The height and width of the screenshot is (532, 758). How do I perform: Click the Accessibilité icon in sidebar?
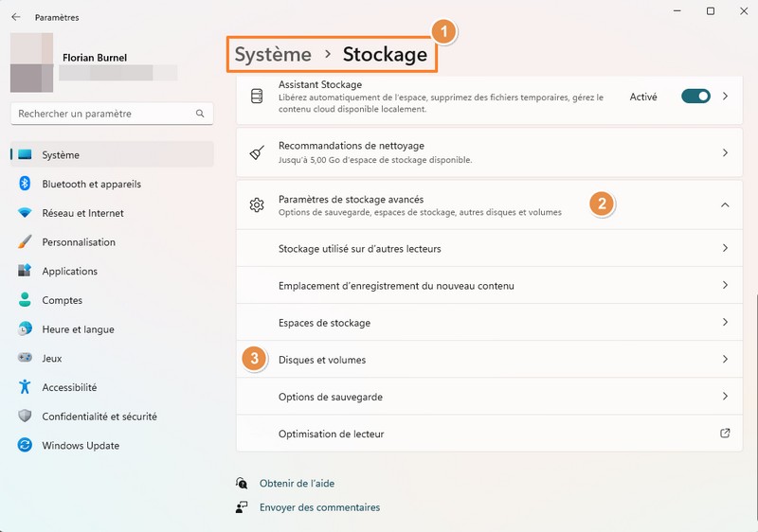25,387
